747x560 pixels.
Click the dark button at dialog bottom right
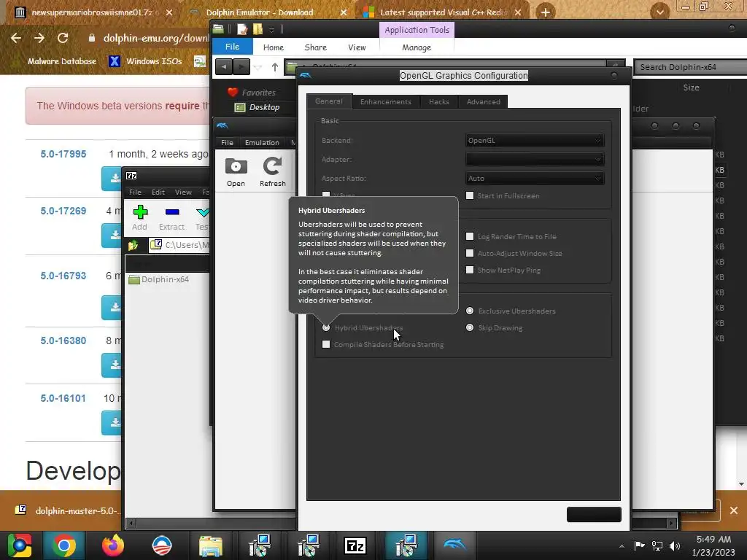click(x=594, y=514)
